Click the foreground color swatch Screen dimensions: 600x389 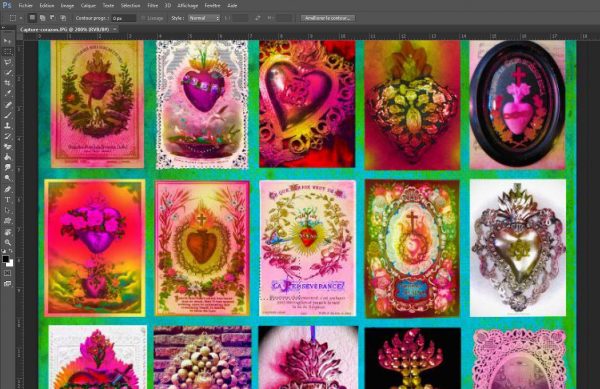(5, 259)
